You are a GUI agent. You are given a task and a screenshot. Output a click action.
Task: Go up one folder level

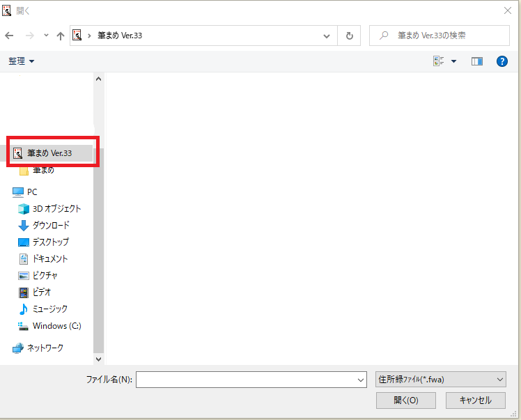coord(61,36)
